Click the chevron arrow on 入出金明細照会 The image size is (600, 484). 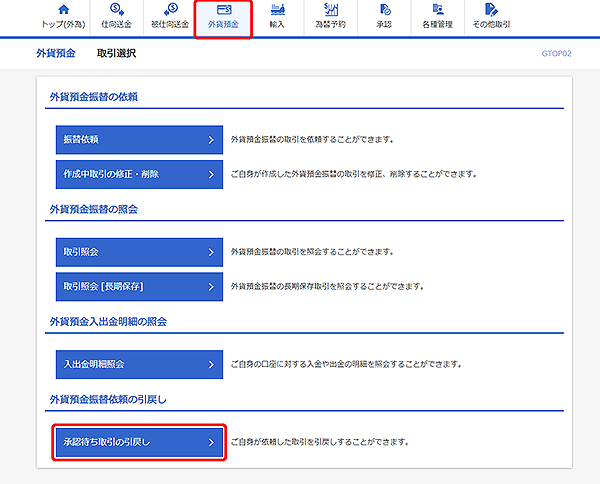(x=211, y=365)
